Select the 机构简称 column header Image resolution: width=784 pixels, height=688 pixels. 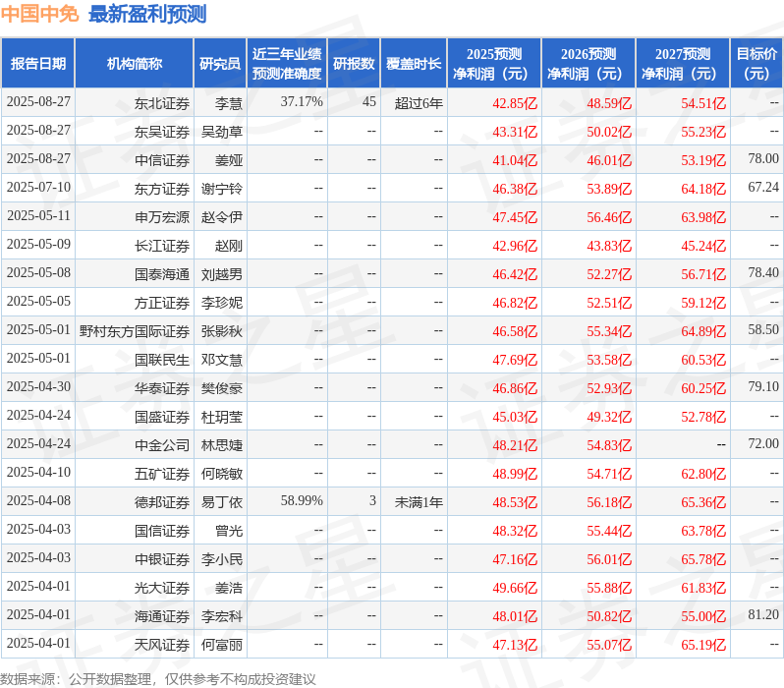pos(134,64)
